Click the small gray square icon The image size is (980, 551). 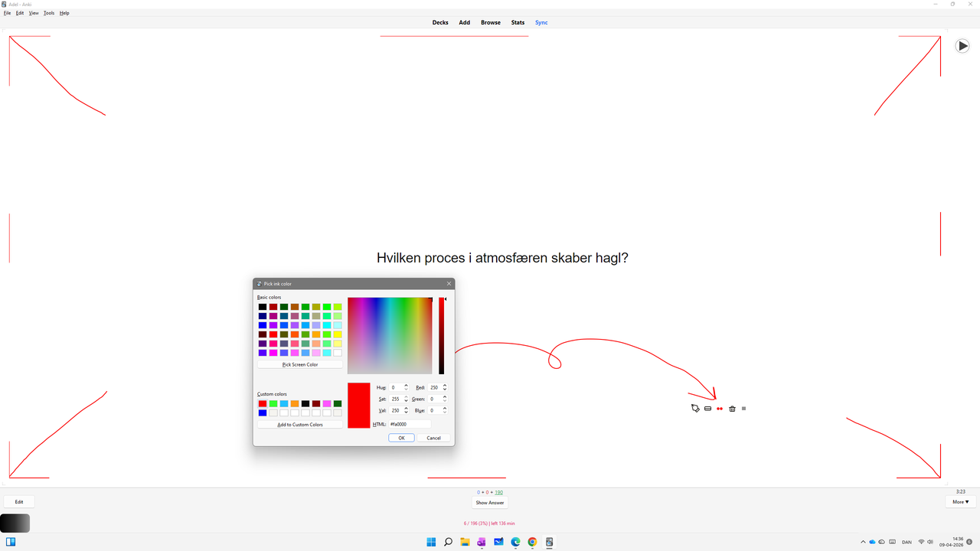point(743,409)
